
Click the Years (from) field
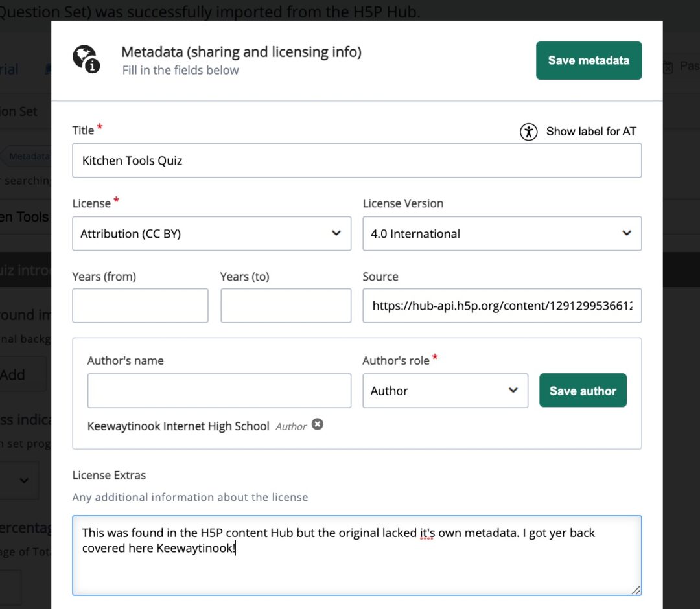pyautogui.click(x=140, y=305)
